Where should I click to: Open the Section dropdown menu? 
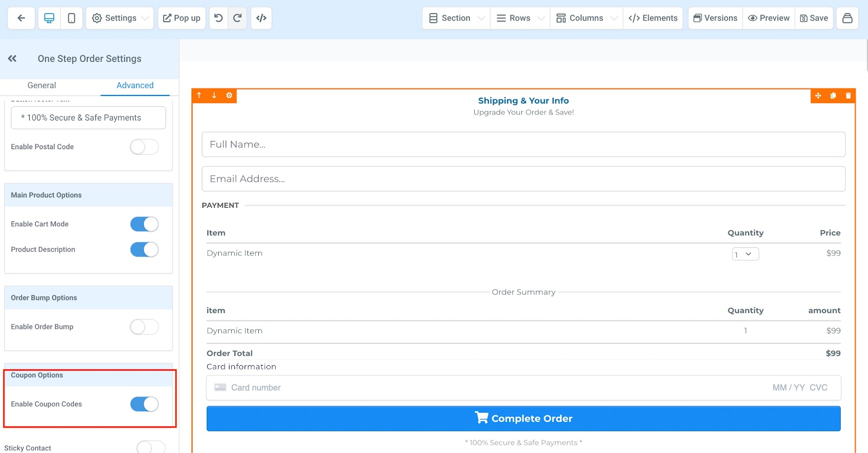[456, 18]
